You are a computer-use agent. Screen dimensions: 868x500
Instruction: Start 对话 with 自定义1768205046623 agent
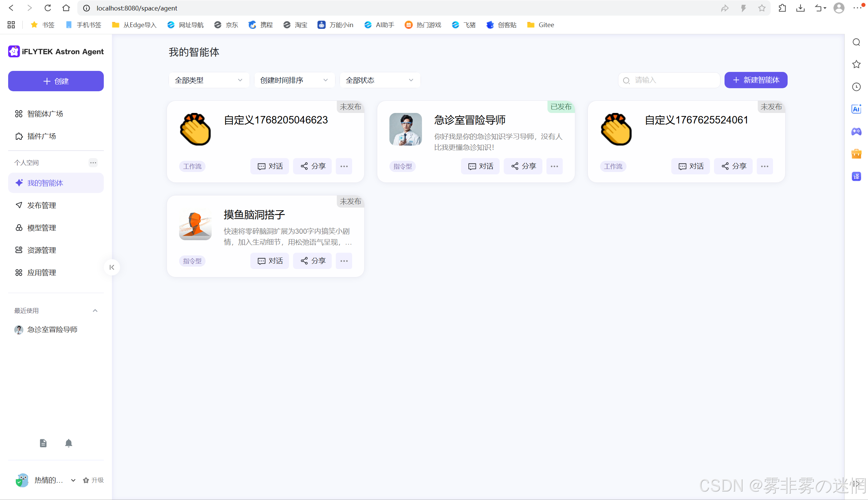click(x=270, y=166)
